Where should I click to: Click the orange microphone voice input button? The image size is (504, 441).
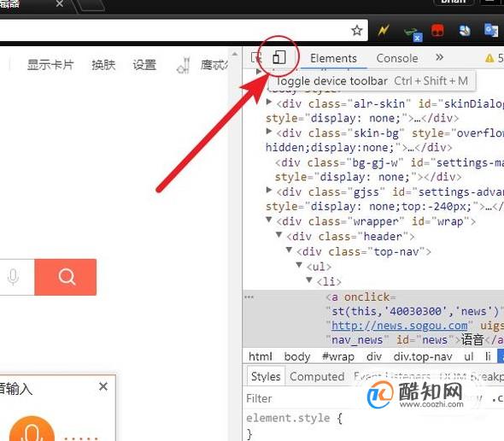coord(32,429)
